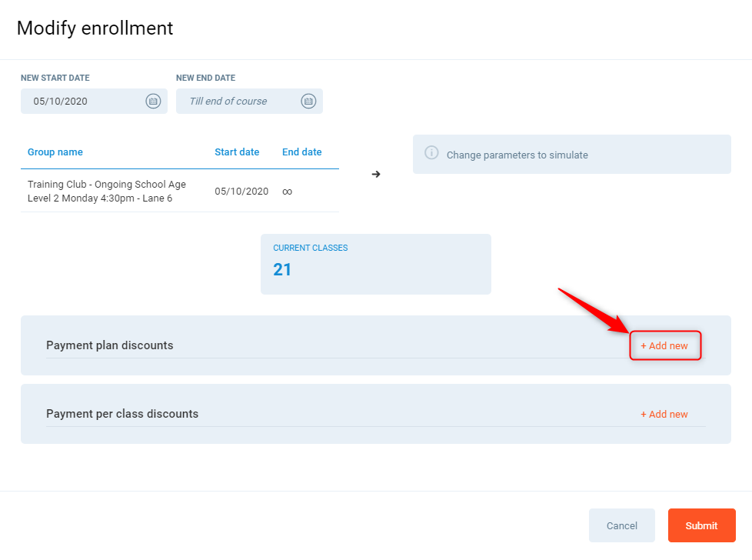Click the right arrow beside the enrollment table
The height and width of the screenshot is (560, 752).
[x=376, y=174]
